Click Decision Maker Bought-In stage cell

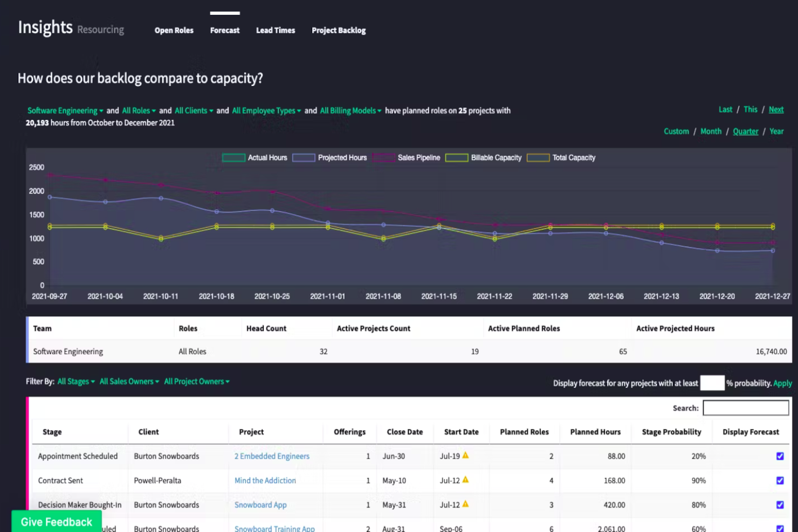pos(80,505)
